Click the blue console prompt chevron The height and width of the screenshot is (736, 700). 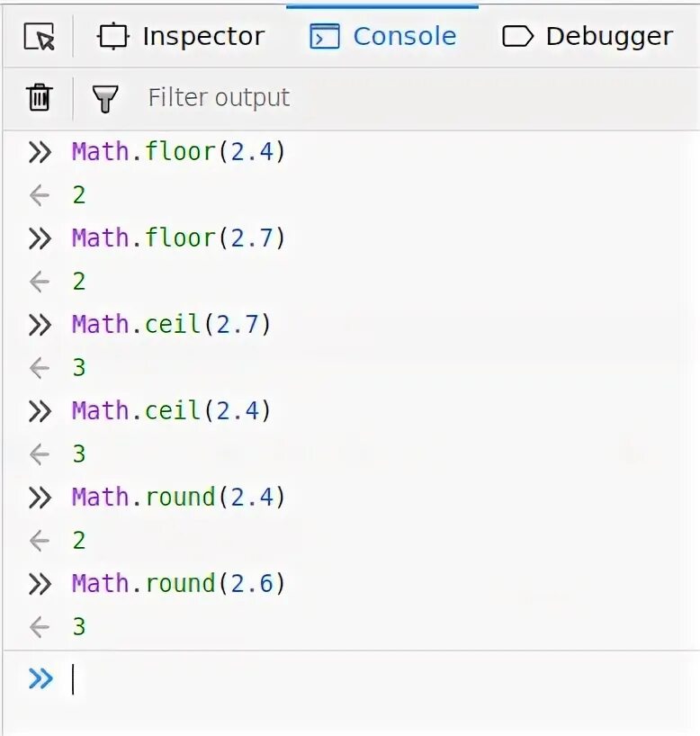[x=40, y=678]
